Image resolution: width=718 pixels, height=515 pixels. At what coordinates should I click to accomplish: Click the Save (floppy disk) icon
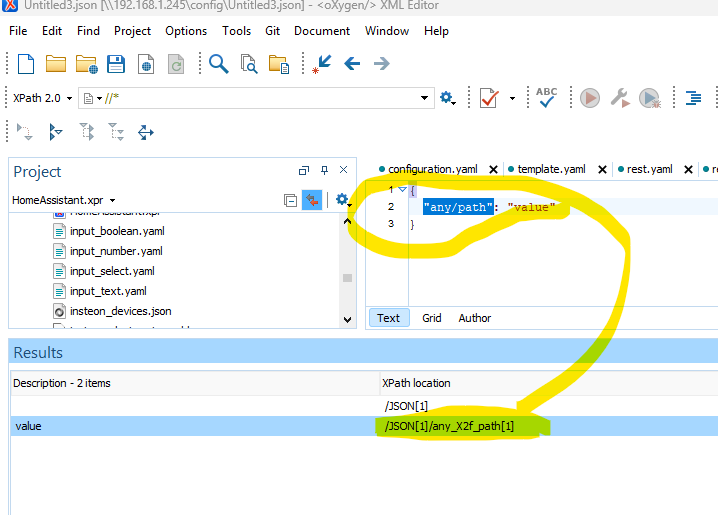point(116,64)
